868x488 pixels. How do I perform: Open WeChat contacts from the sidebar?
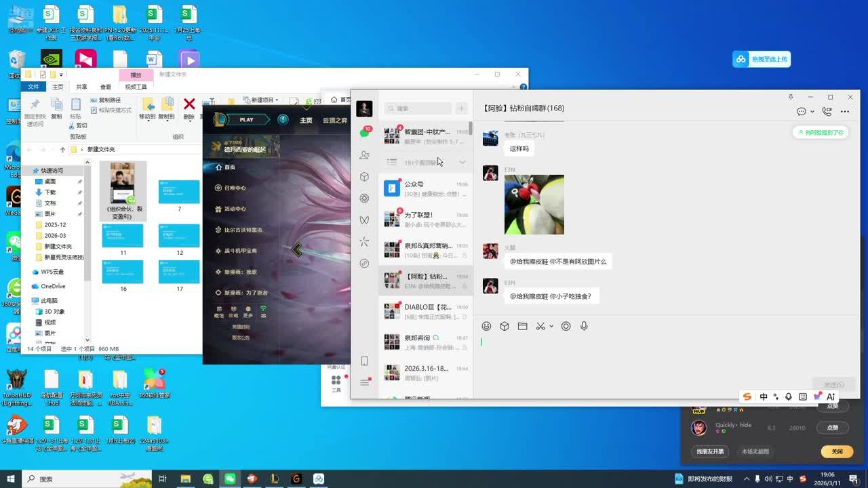364,155
